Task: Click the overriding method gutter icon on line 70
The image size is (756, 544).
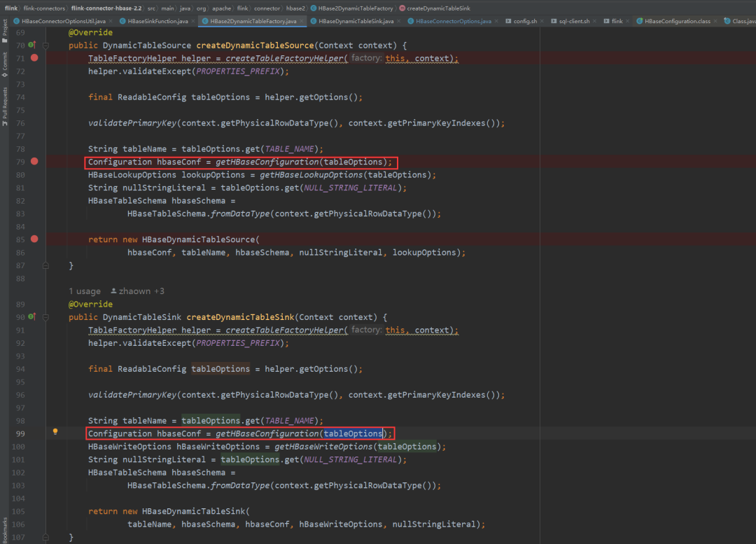Action: pyautogui.click(x=32, y=44)
